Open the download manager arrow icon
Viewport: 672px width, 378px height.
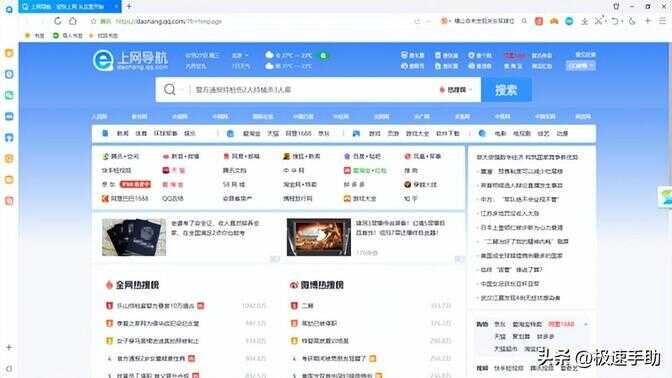click(x=584, y=21)
